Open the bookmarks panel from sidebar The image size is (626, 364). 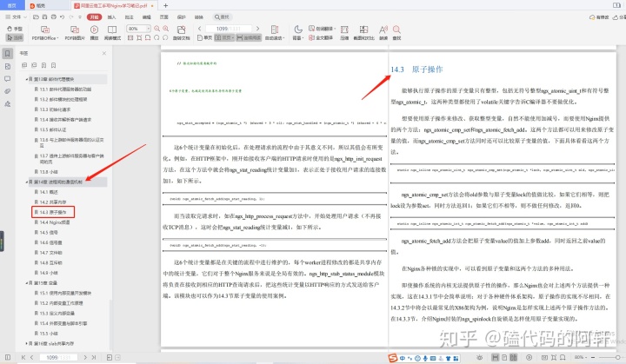[8, 54]
